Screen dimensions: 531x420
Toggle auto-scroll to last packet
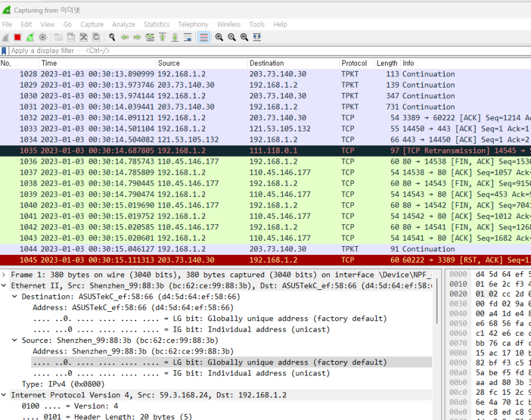pyautogui.click(x=188, y=37)
